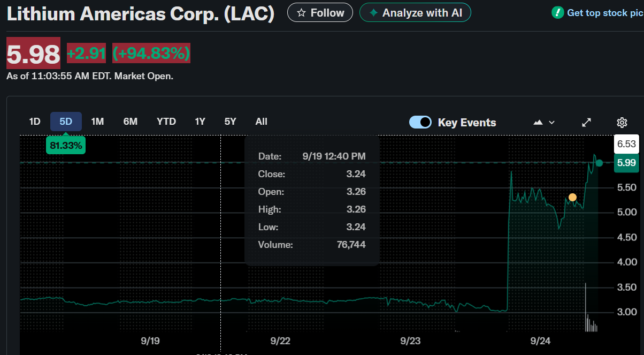Viewport: 644px width, 355px height.
Task: Click the 5.50 price axis label
Action: pos(626,187)
